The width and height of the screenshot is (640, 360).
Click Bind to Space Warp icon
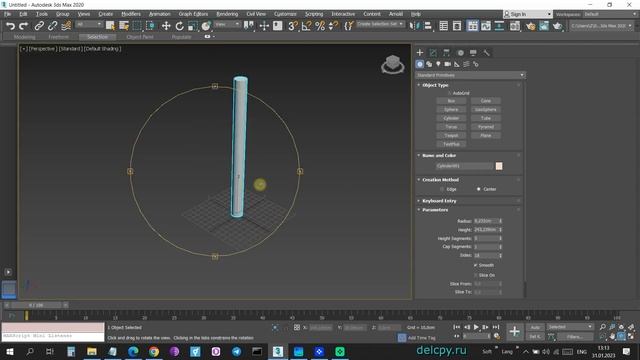pos(66,26)
